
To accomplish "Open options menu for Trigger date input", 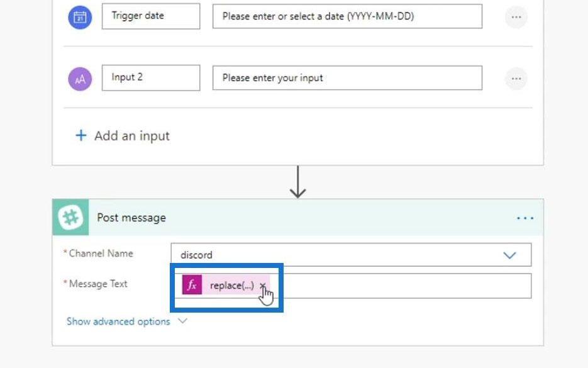I will coord(516,17).
